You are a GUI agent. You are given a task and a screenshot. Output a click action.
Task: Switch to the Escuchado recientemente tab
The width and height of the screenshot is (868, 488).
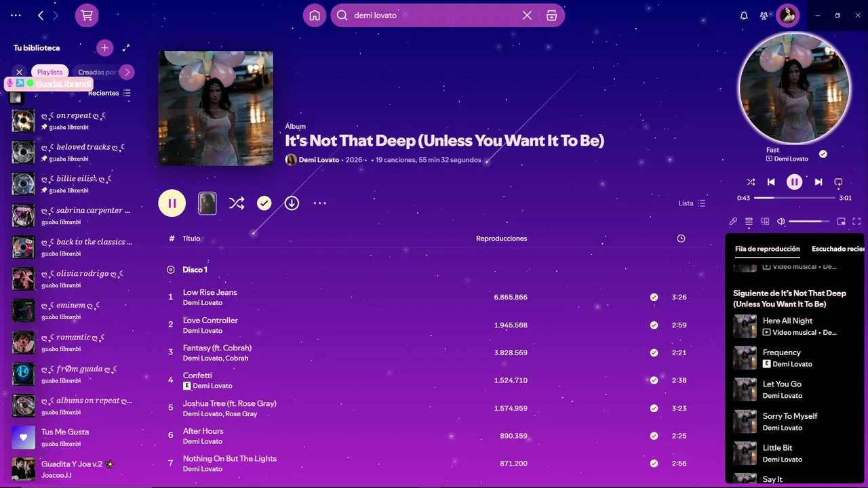[x=838, y=249]
